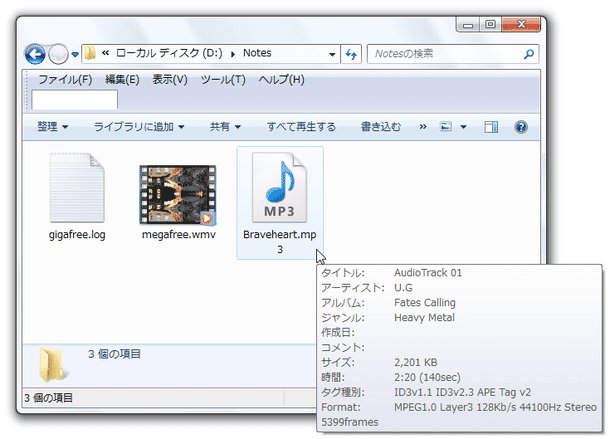Open the ファイル(F) menu
Viewport: 610px width, 439px height.
(x=65, y=79)
